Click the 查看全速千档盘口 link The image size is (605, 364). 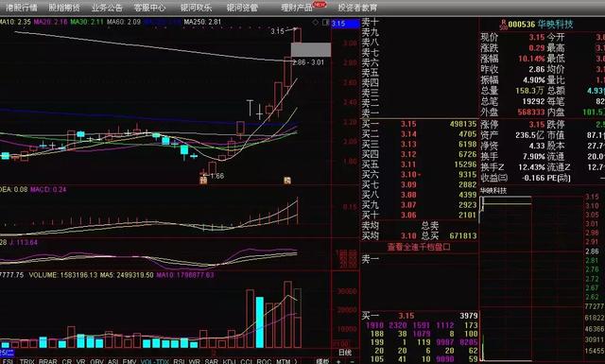click(x=419, y=247)
